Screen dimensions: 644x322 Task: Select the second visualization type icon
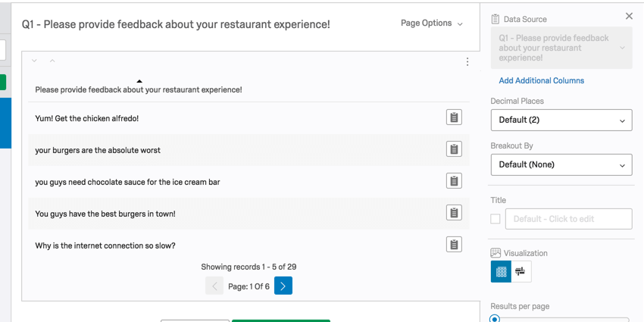pos(521,271)
